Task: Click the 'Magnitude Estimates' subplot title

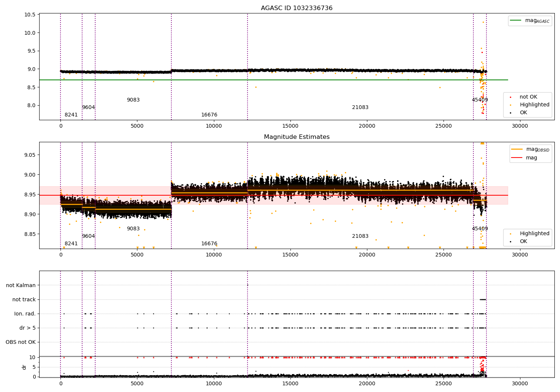Action: (x=296, y=137)
